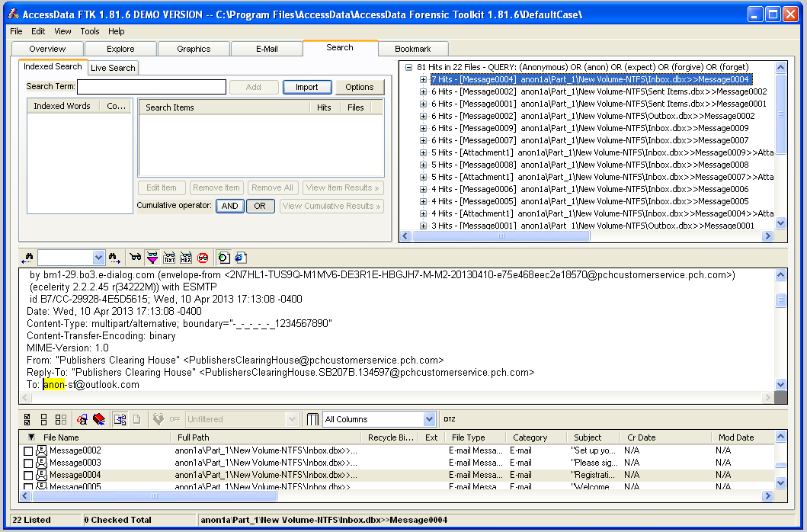Click the filtered view glasses icon
807x532 pixels.
(x=152, y=258)
